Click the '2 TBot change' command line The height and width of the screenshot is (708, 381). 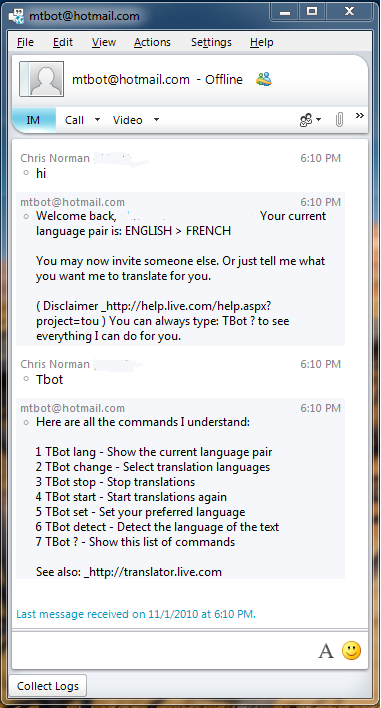coord(153,467)
